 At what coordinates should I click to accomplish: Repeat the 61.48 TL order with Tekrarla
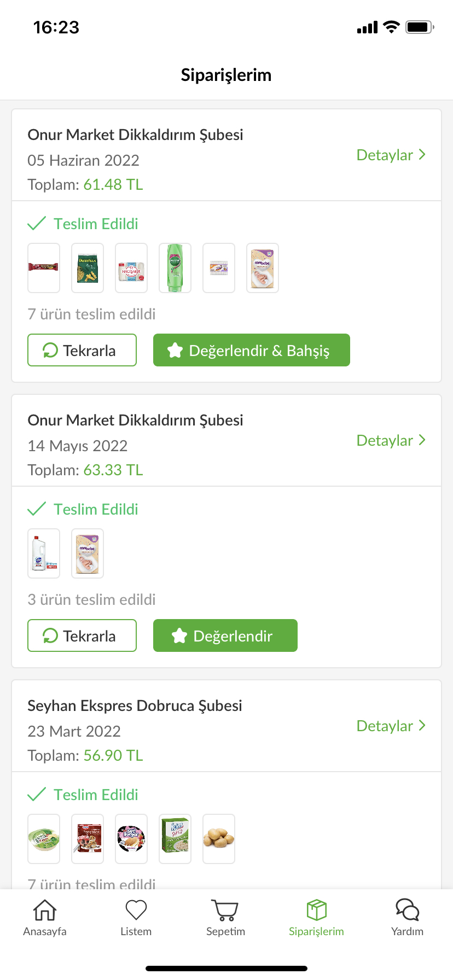point(82,350)
